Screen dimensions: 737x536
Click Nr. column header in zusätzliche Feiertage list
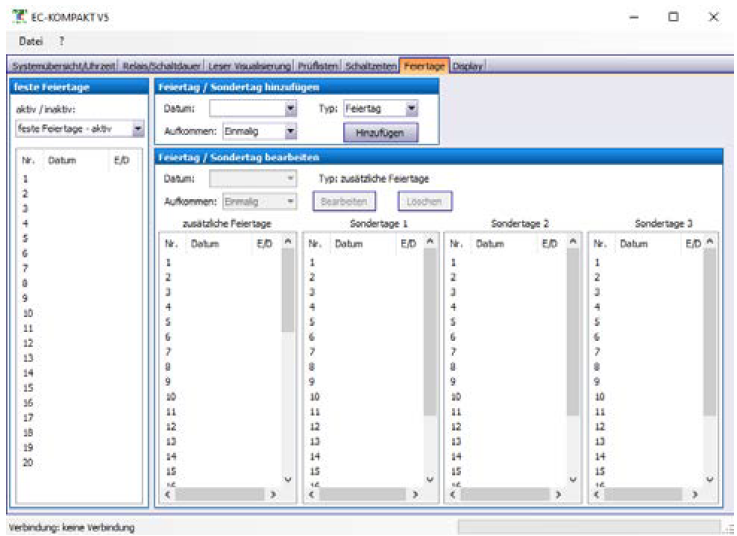[171, 244]
